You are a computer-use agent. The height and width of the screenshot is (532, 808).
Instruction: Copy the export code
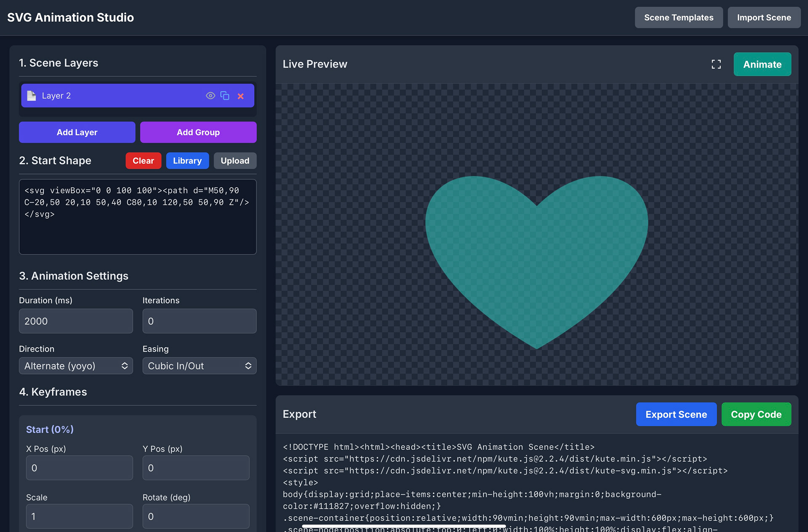pyautogui.click(x=756, y=415)
